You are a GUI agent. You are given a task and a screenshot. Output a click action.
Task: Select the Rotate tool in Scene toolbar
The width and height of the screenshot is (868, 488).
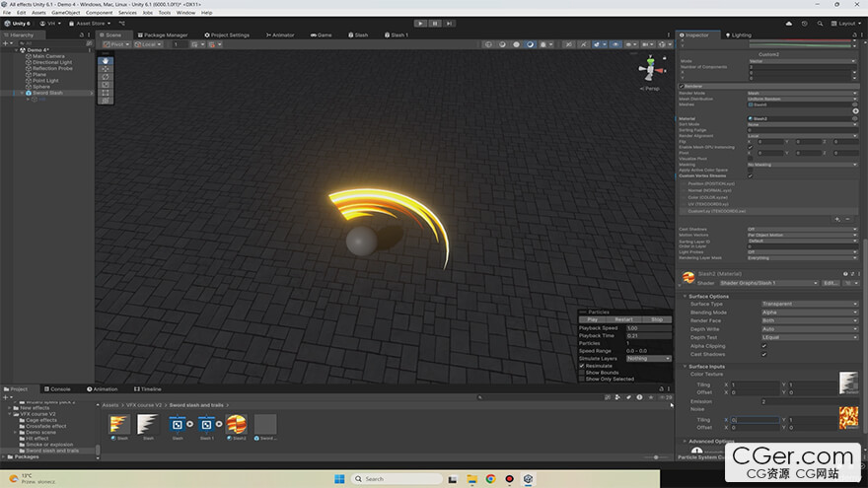(x=105, y=77)
